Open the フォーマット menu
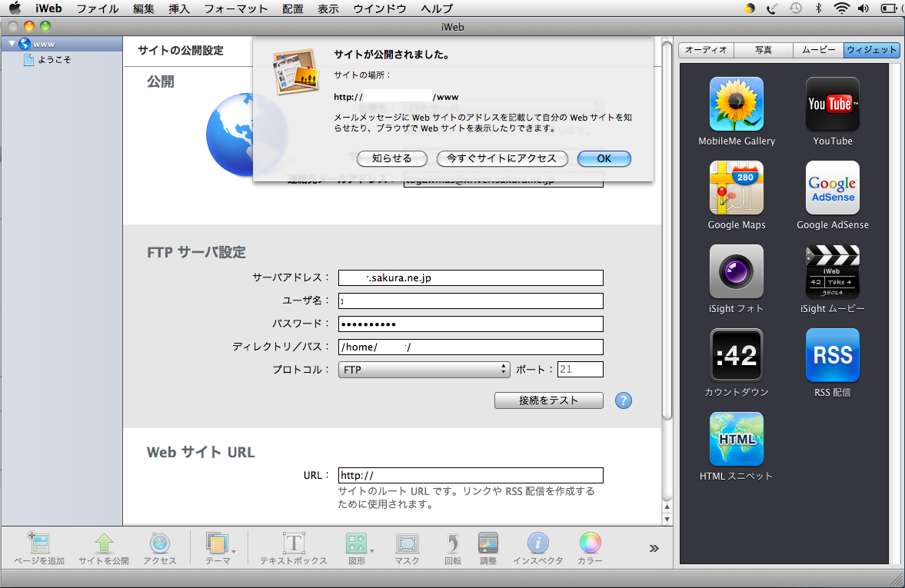Viewport: 905px width, 588px height. (x=235, y=8)
